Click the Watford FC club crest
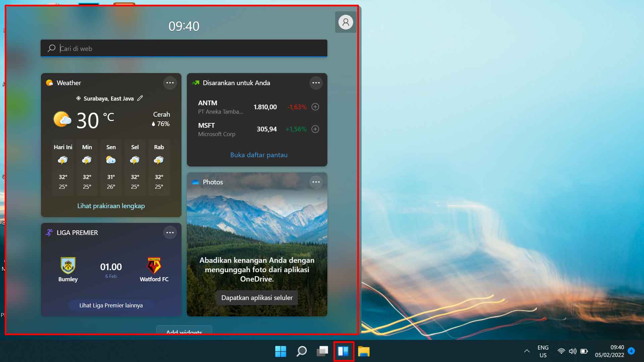This screenshot has width=644, height=362. (154, 265)
